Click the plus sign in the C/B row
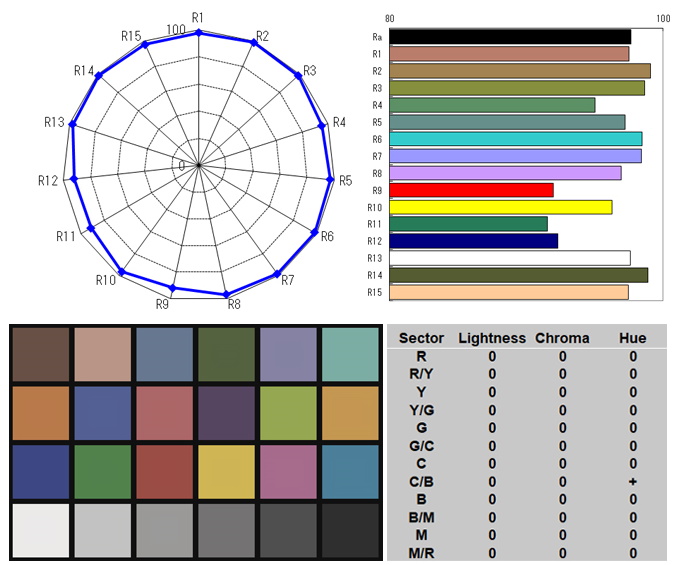Viewport: 675px width, 565px height. pyautogui.click(x=633, y=481)
